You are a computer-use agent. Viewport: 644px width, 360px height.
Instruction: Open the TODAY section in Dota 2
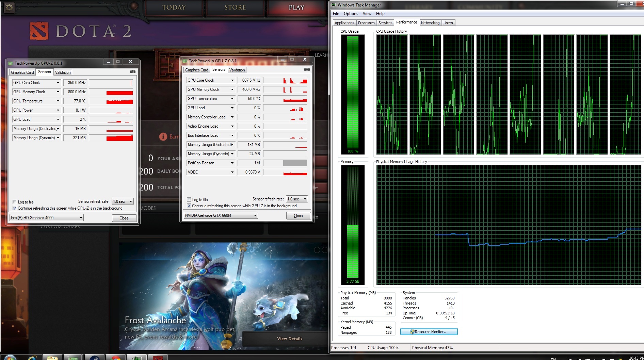174,7
